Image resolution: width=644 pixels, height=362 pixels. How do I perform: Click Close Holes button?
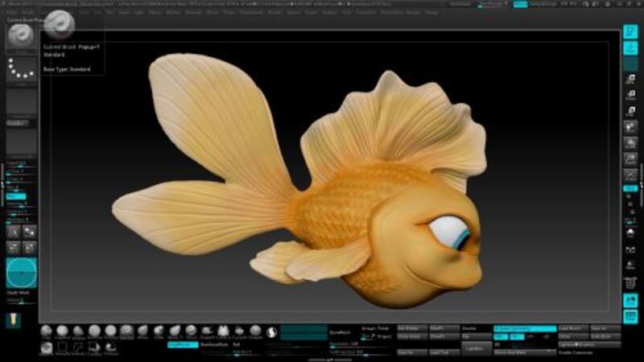point(412,336)
